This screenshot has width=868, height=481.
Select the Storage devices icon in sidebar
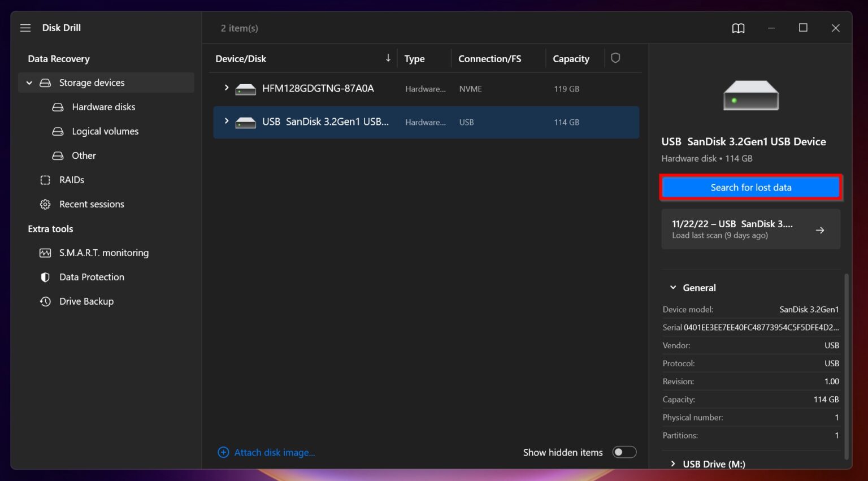(x=45, y=83)
